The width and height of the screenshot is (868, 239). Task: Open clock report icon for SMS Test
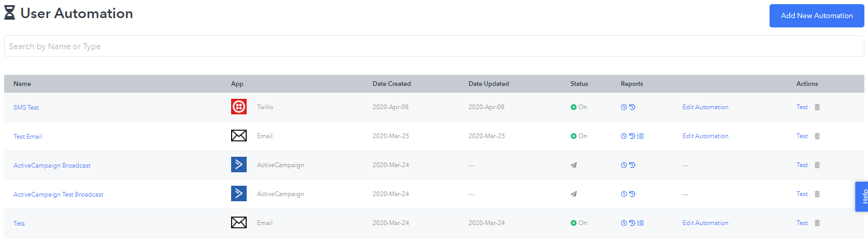[x=624, y=107]
